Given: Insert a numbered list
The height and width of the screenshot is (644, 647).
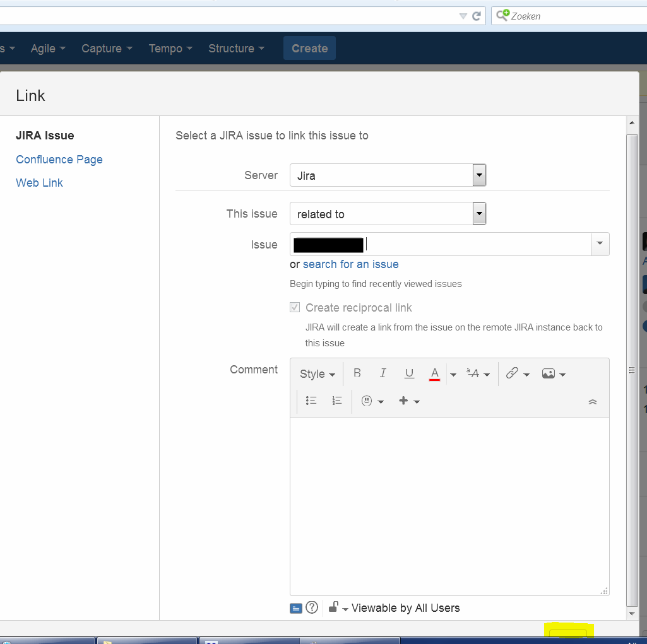Looking at the screenshot, I should (x=337, y=401).
